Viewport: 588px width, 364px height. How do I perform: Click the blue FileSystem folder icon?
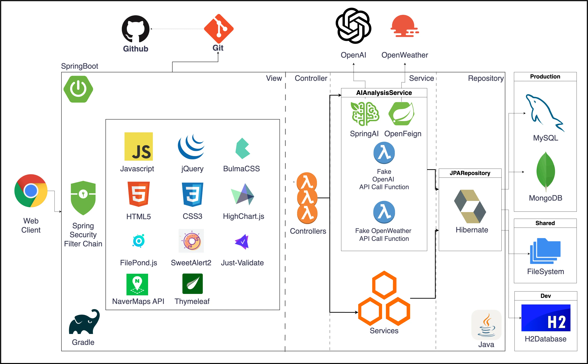545,251
